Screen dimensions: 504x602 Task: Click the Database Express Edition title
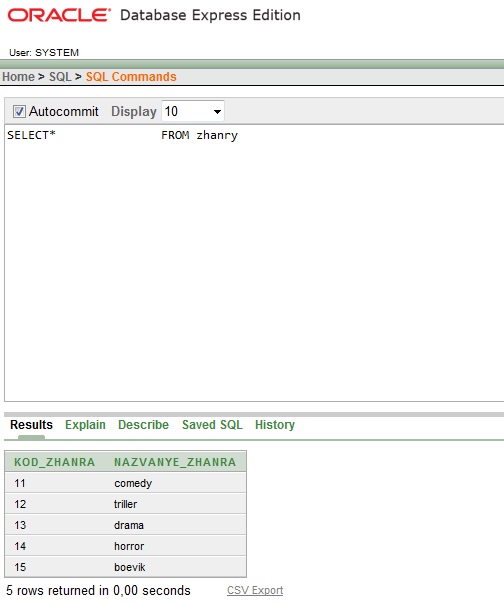tap(210, 15)
